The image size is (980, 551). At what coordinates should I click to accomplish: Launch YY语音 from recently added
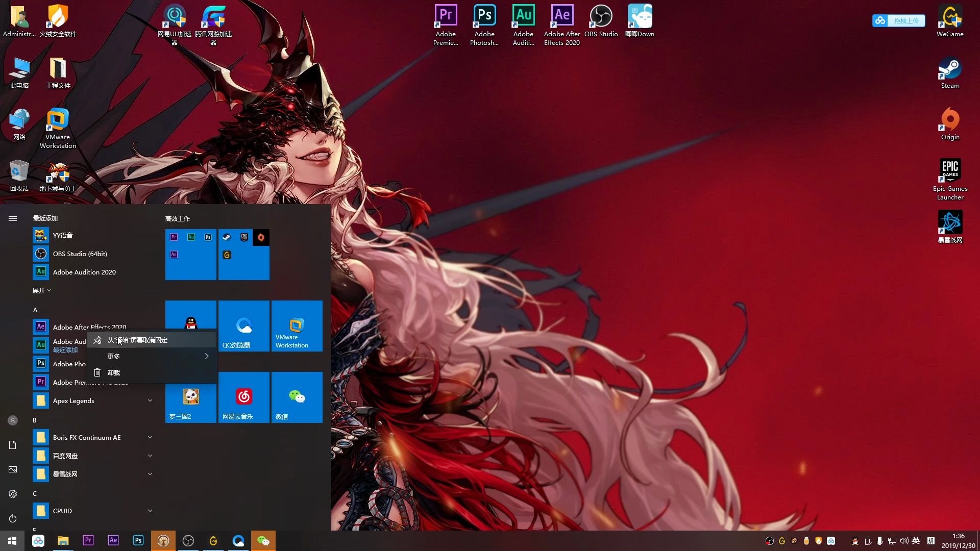(x=93, y=235)
